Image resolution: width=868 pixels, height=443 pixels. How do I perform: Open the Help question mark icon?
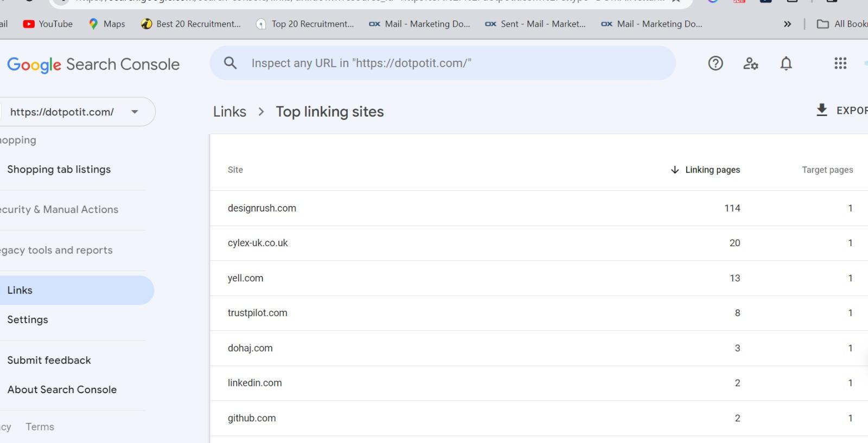pyautogui.click(x=715, y=63)
